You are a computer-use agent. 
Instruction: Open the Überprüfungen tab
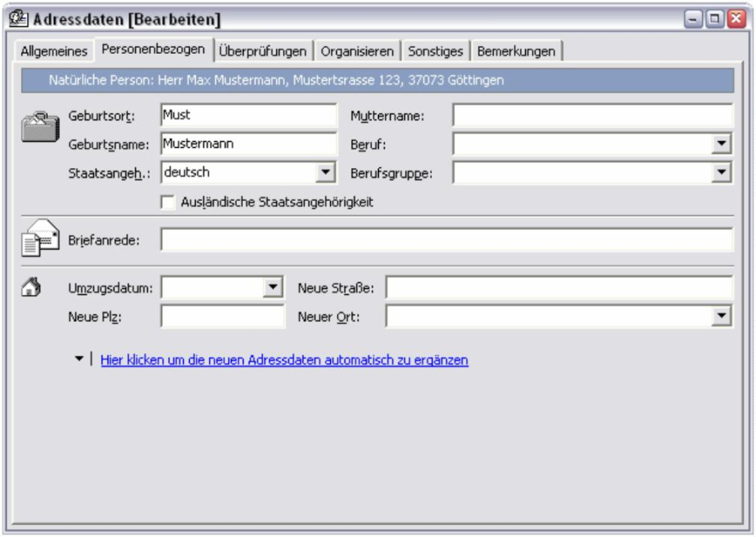[263, 51]
